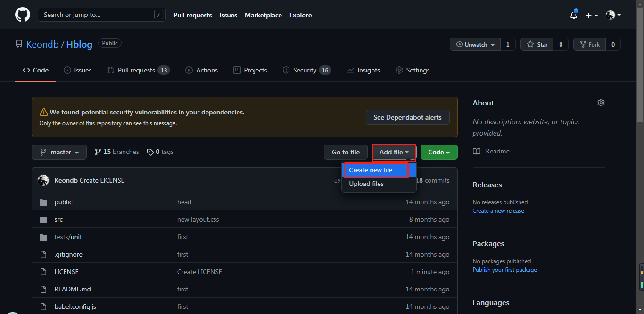Click the fork count next to Fork
This screenshot has height=314, width=644.
pyautogui.click(x=613, y=44)
